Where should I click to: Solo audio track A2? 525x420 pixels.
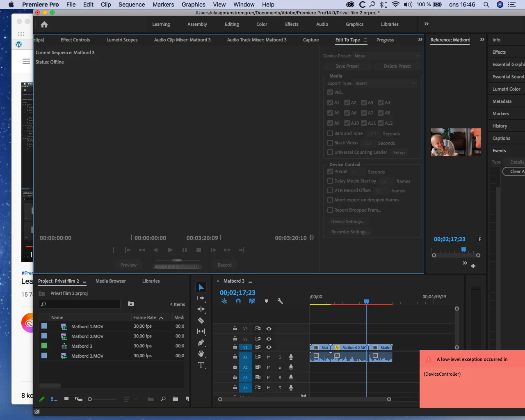(280, 367)
